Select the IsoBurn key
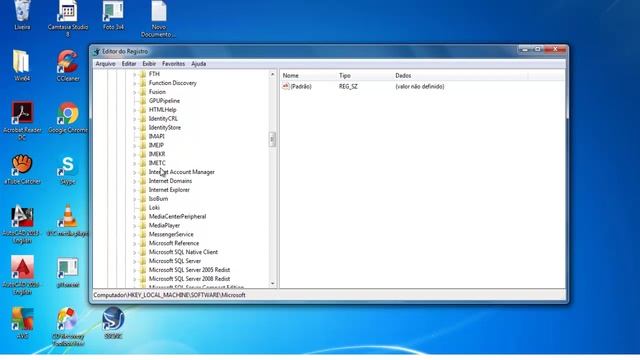 pos(158,199)
